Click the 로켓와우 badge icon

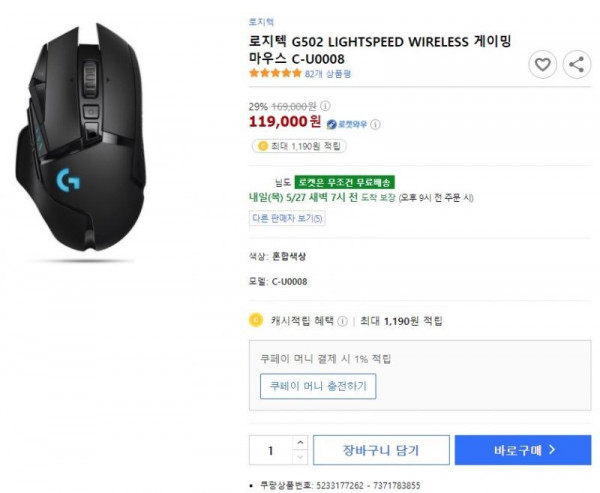pyautogui.click(x=331, y=124)
